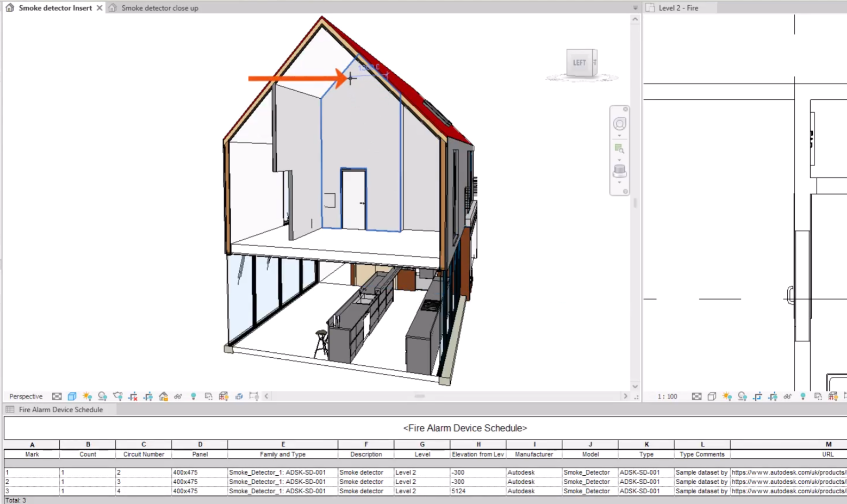This screenshot has height=504, width=847.
Task: Click the Full Navigation Wheel icon
Action: click(x=619, y=124)
